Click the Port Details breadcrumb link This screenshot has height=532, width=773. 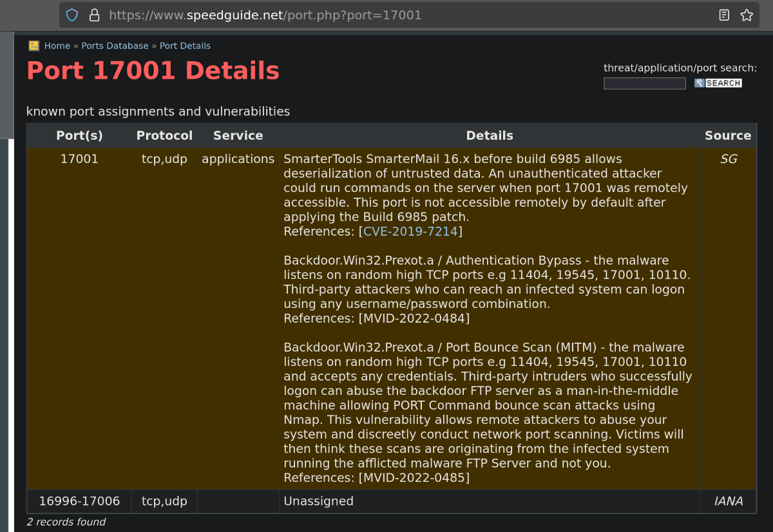tap(185, 46)
